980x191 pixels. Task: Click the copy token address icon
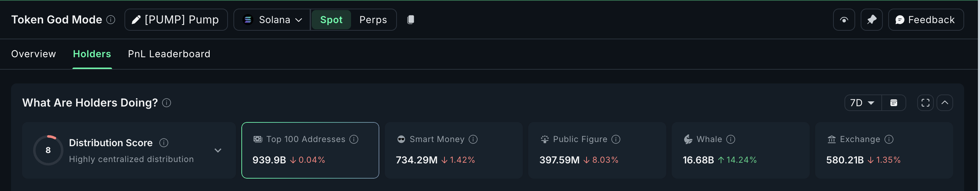[x=410, y=20]
